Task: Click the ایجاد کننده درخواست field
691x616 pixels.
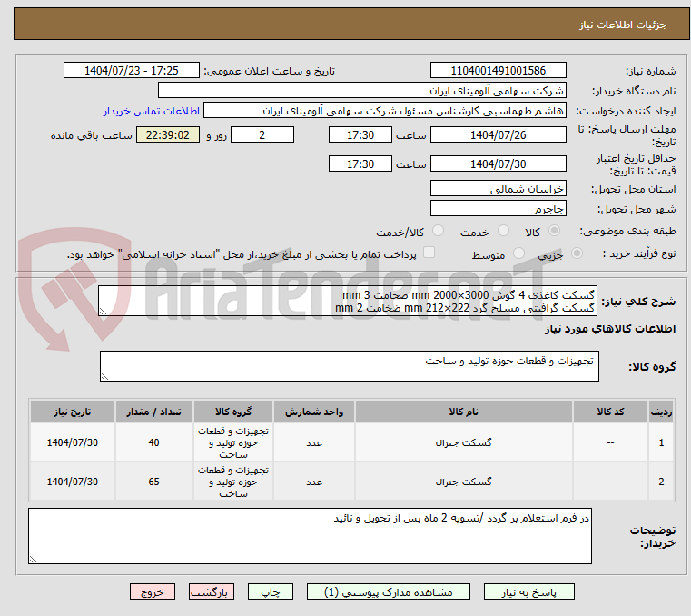Action: click(x=385, y=111)
